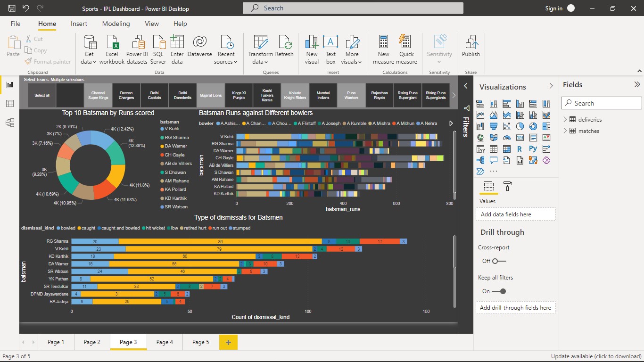Open the Recent sources dropdown

click(226, 49)
